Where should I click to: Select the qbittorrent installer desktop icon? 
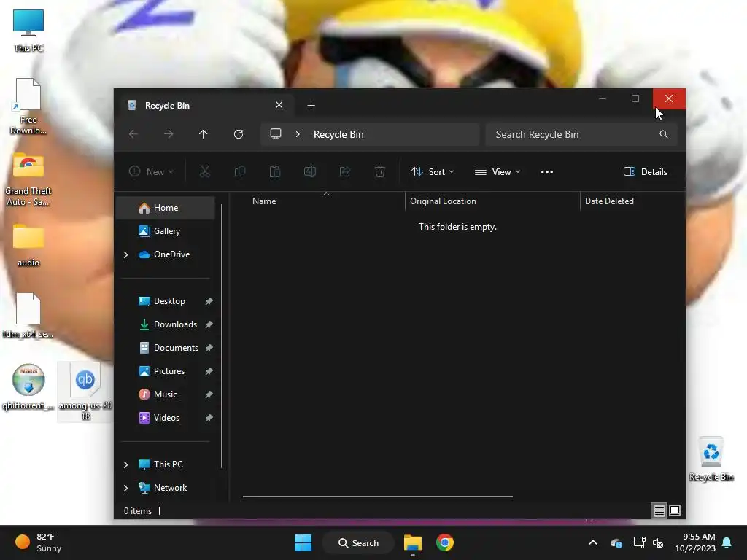pyautogui.click(x=28, y=386)
